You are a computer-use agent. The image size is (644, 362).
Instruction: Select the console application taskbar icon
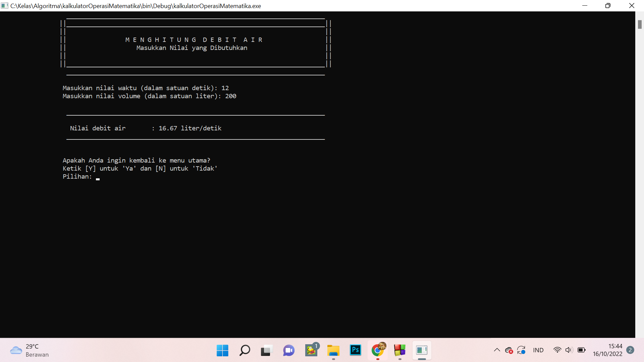coord(422,350)
